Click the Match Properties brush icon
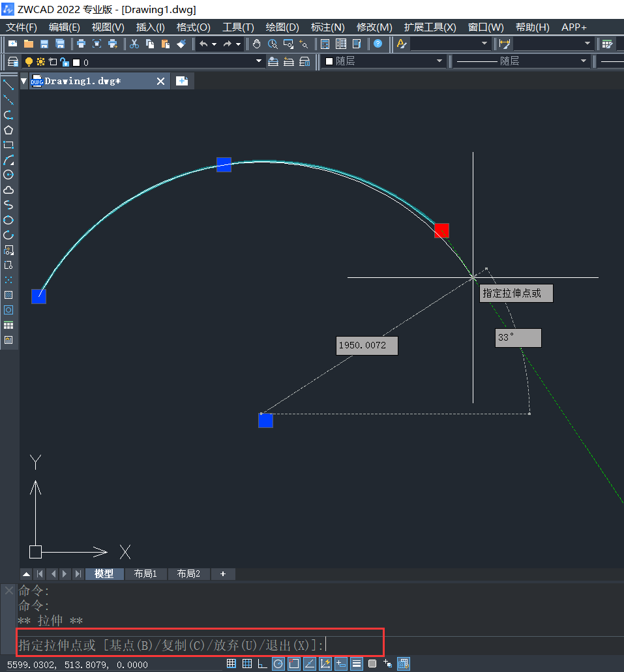624x672 pixels. (181, 44)
